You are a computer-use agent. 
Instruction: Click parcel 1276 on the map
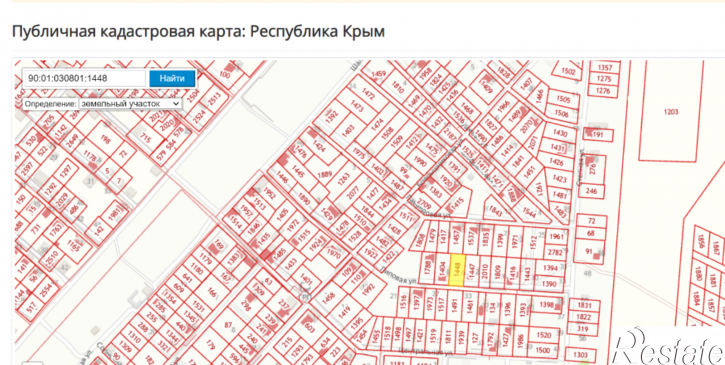pos(604,91)
